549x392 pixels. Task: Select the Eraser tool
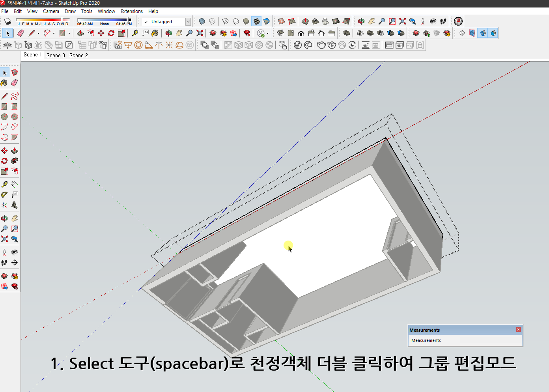pyautogui.click(x=21, y=33)
